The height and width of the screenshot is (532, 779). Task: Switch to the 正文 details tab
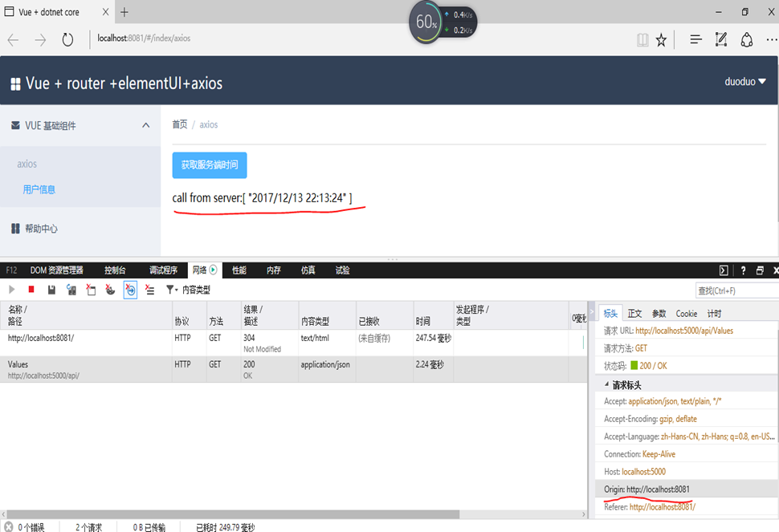634,314
